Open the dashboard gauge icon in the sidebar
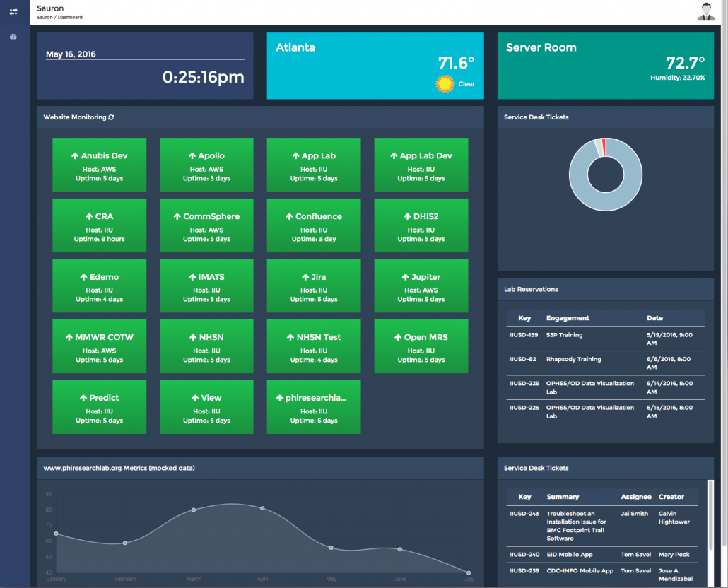Screen dimensions: 728x588 (13, 37)
